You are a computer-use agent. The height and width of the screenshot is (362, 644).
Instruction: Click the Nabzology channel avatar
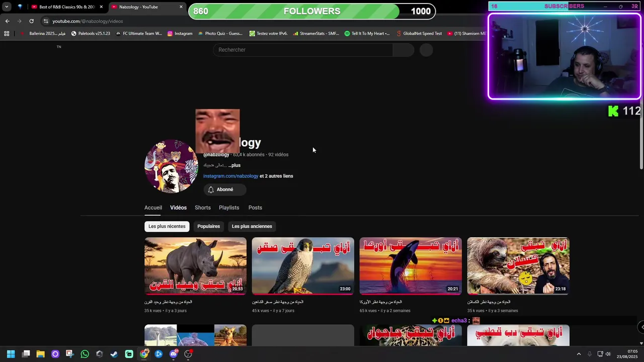pyautogui.click(x=172, y=166)
